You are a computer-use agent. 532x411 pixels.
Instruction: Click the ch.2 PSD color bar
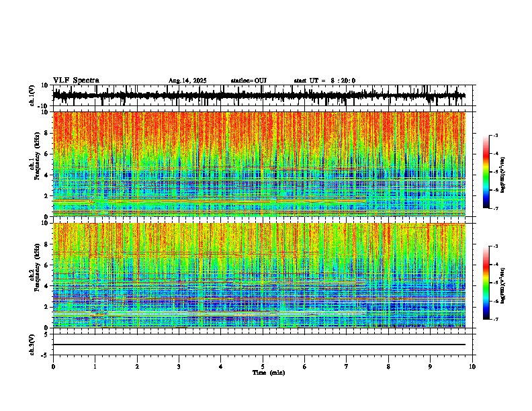tap(486, 283)
